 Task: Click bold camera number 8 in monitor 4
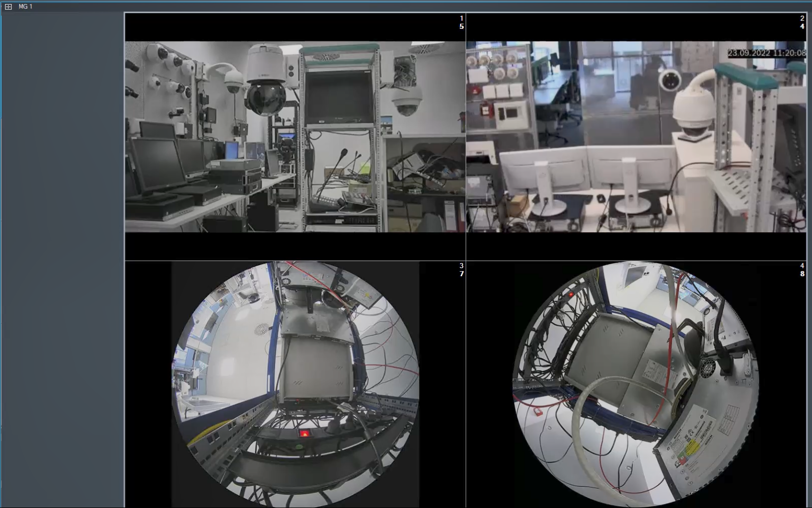[x=802, y=274]
